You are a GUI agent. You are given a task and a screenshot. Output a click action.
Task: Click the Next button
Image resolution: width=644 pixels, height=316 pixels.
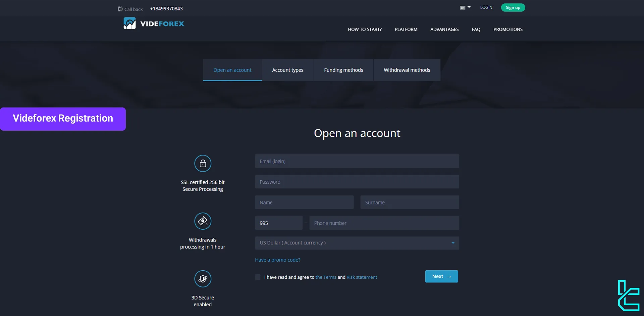(x=441, y=276)
